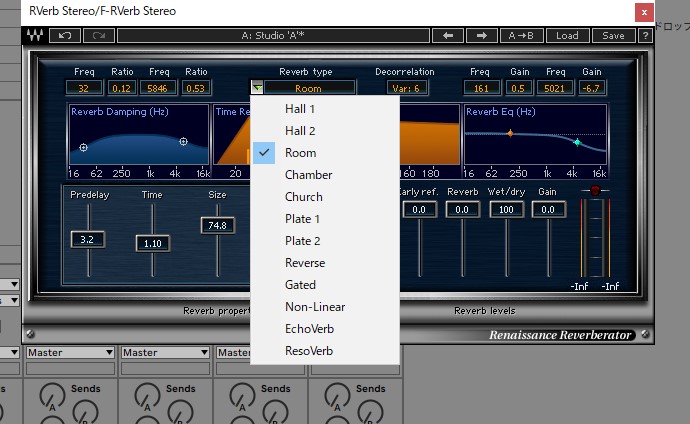690x424 pixels.
Task: Click damping high Freq field 5846
Action: [158, 88]
